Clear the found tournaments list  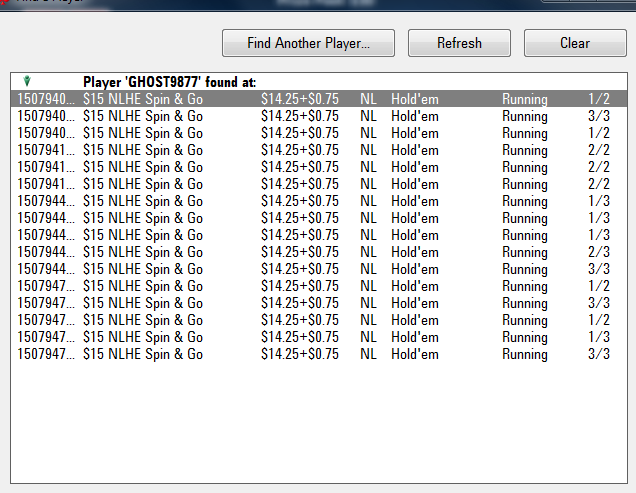[x=575, y=43]
